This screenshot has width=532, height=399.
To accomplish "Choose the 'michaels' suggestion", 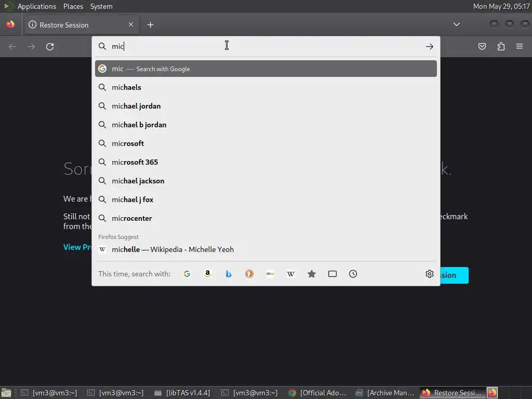I will (x=265, y=87).
